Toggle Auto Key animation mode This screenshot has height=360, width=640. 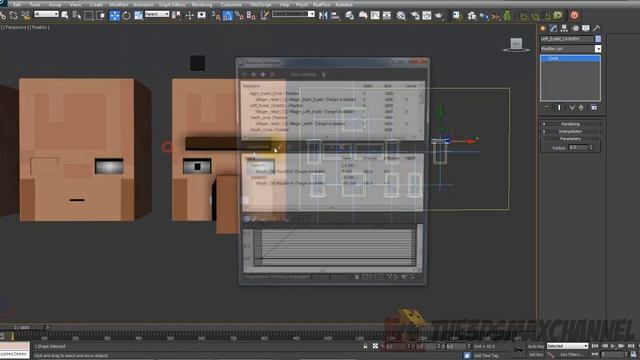coord(536,346)
